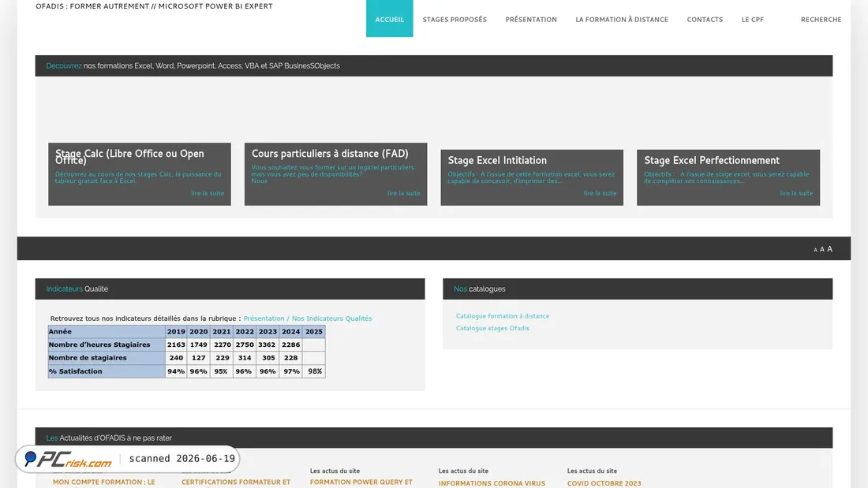Open FORMATION POWER QUERY ET news item

coord(361,482)
